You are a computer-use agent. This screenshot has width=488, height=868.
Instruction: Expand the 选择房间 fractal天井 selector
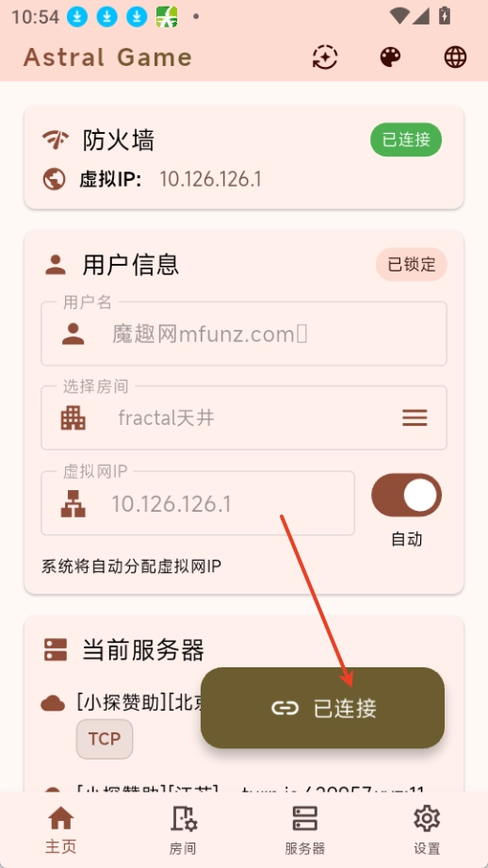pyautogui.click(x=244, y=418)
